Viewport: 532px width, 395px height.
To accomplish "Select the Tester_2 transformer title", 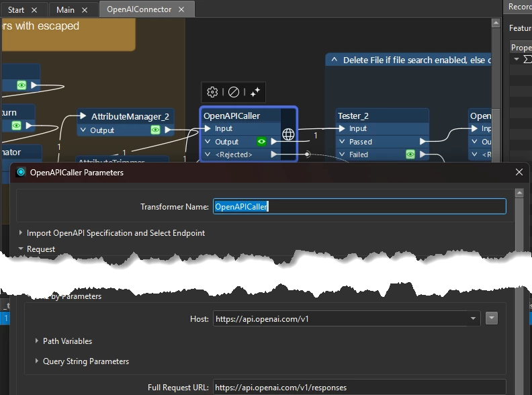I will (x=353, y=116).
